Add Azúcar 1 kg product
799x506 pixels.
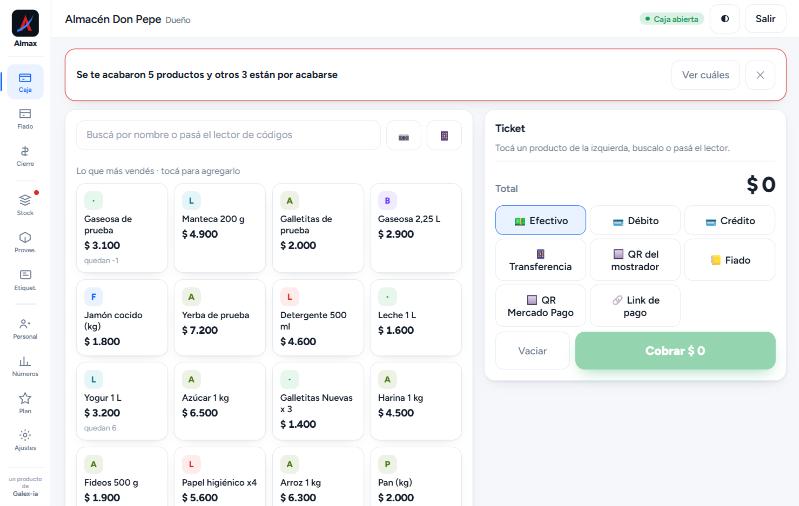point(220,401)
